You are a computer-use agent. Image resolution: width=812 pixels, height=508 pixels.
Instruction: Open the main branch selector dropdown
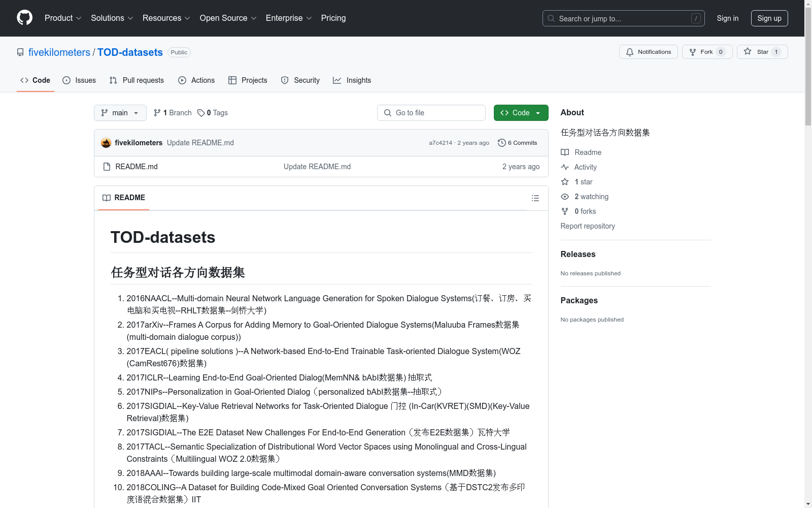(x=120, y=113)
